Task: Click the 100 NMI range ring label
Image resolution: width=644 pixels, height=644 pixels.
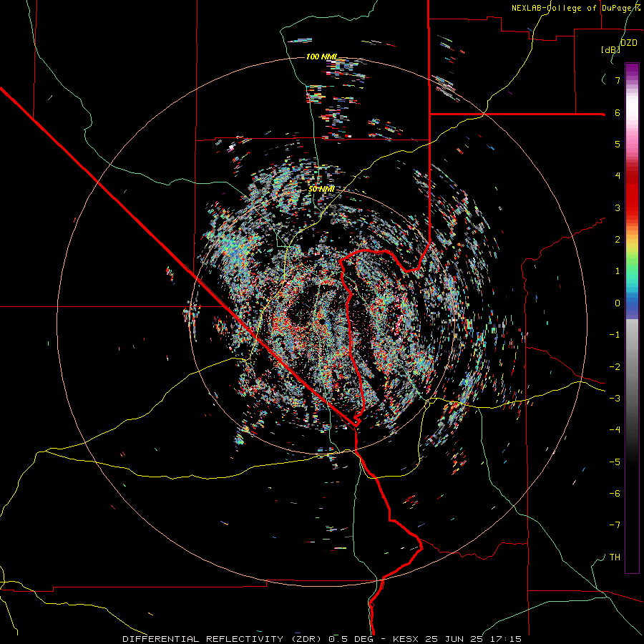Action: pyautogui.click(x=321, y=57)
